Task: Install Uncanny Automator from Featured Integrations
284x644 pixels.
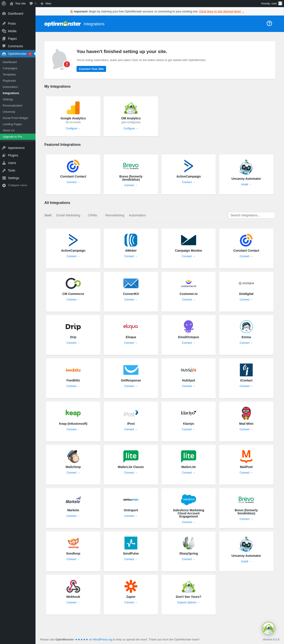Action: (x=246, y=184)
